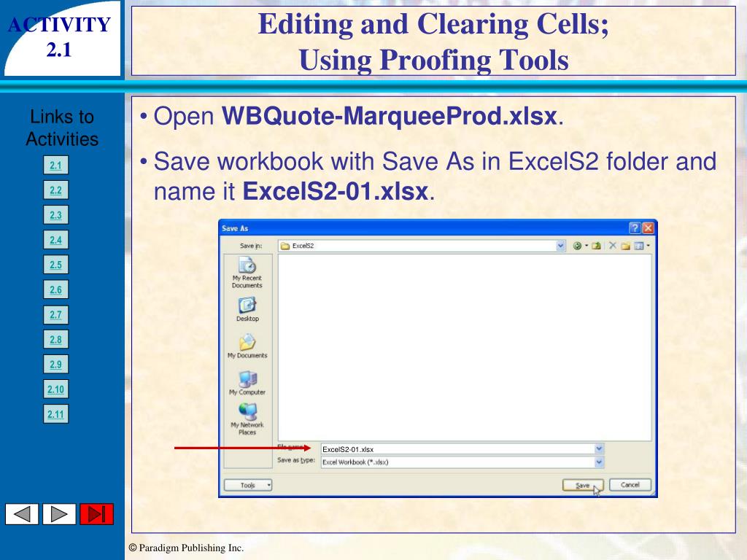747x560 pixels.
Task: Click the Save button
Action: click(x=583, y=485)
